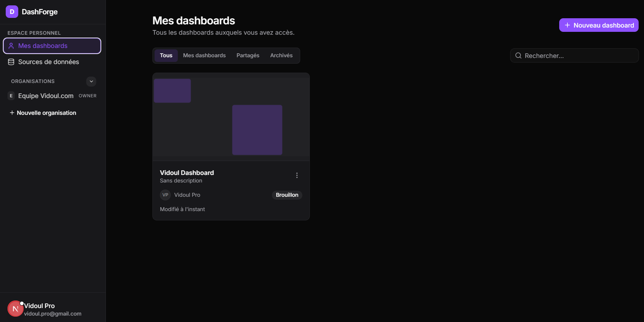Image resolution: width=644 pixels, height=322 pixels.
Task: Click the magnifier search icon
Action: point(518,55)
